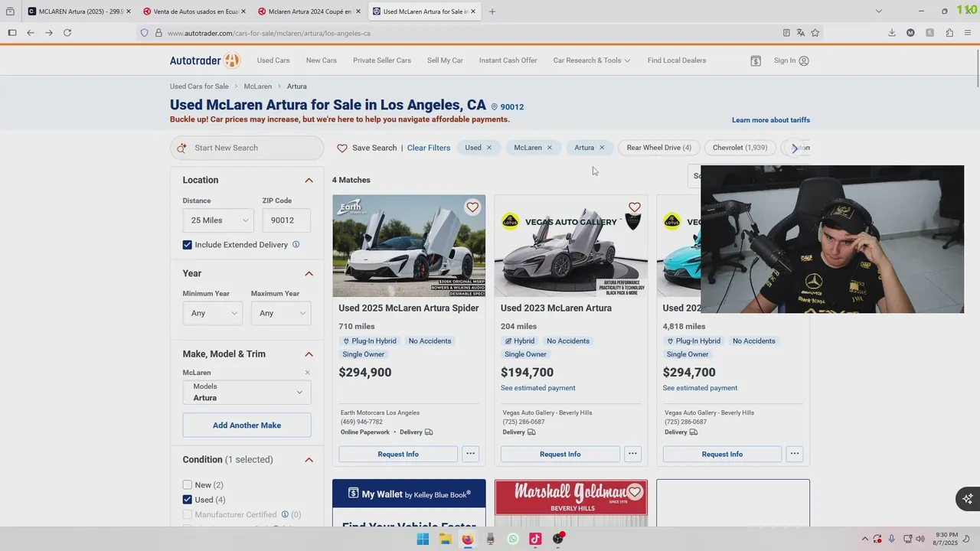Viewport: 980px width, 551px height.
Task: Open Find Local Dealers nav item
Action: click(677, 60)
